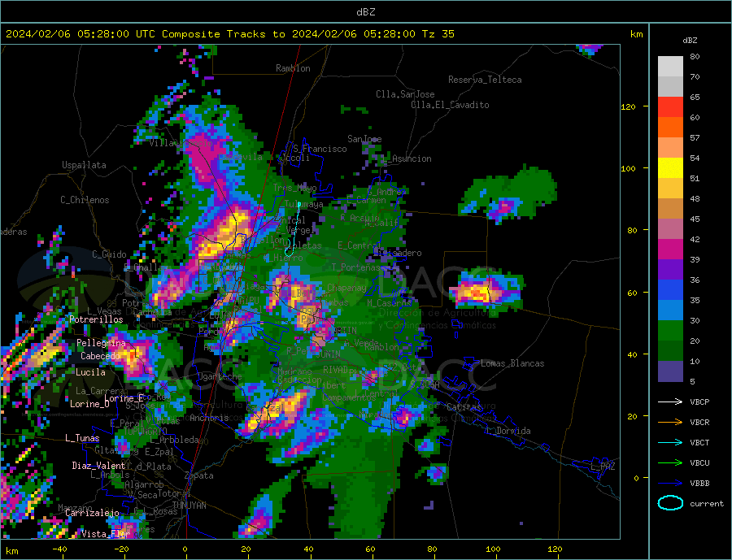This screenshot has height=560, width=732.
Task: Click the '-40' tick on bottom axis
Action: (59, 549)
